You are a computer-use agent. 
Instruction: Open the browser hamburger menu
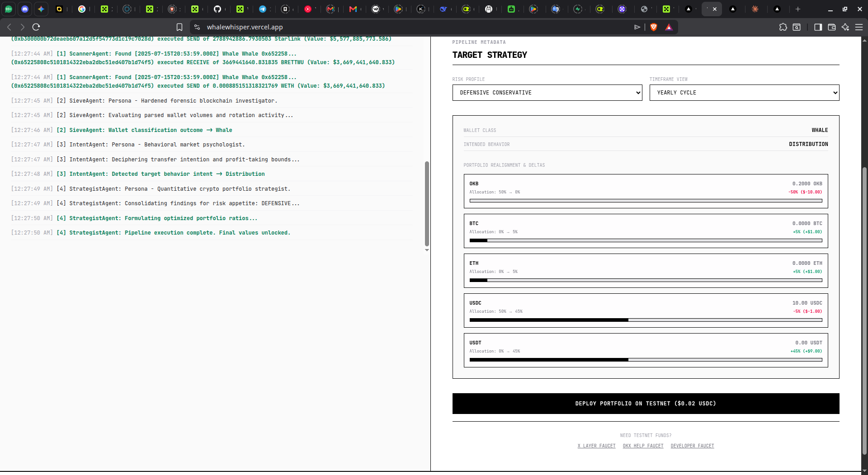(859, 27)
